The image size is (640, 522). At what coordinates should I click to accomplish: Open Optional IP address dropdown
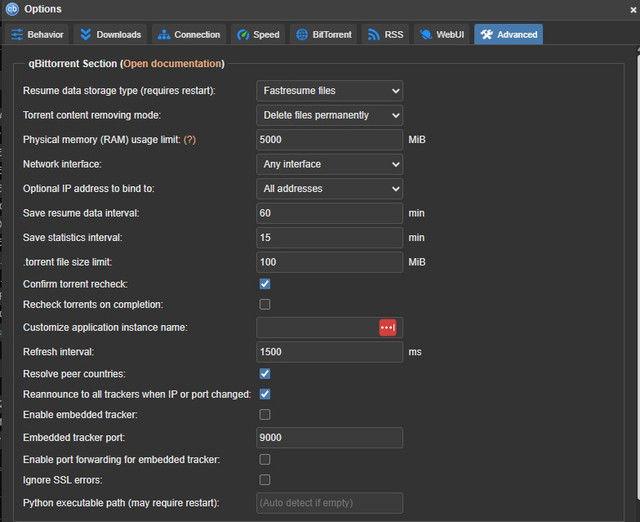330,189
